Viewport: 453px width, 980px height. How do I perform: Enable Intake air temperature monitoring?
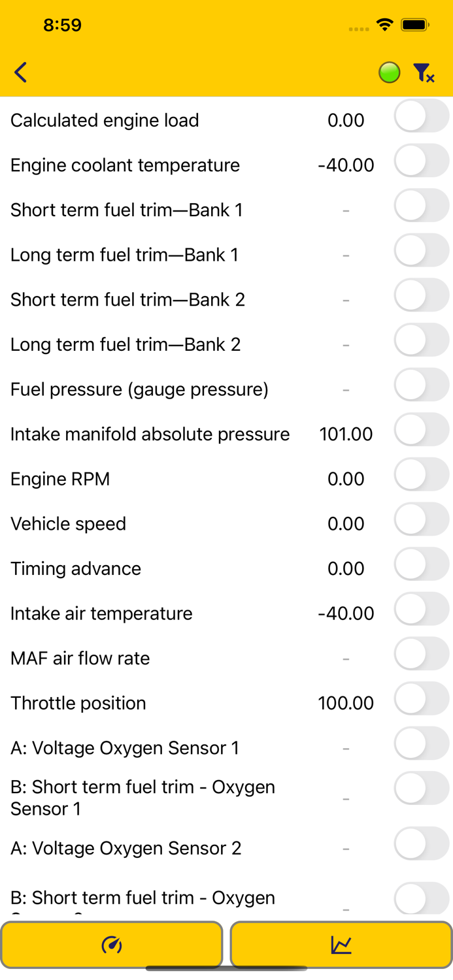(x=421, y=608)
